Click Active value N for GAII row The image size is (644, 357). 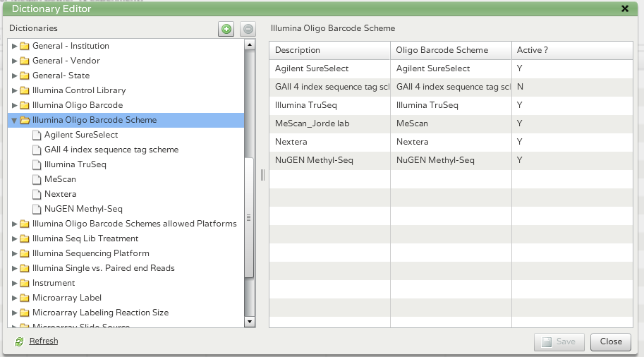click(572, 87)
